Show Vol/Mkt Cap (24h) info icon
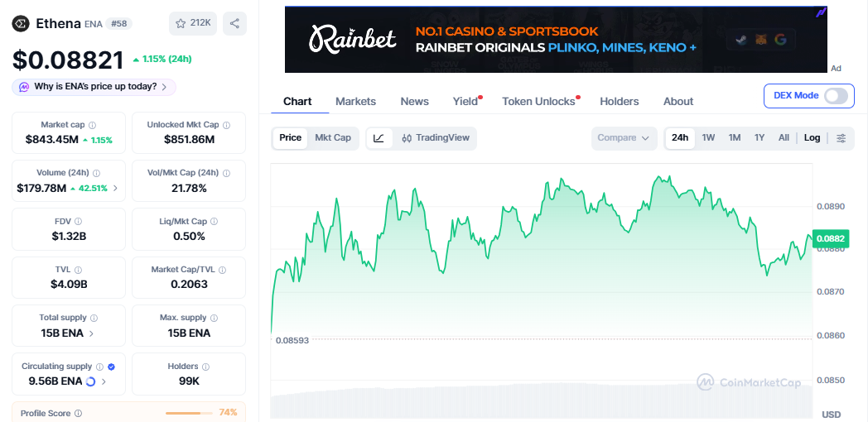 (226, 173)
